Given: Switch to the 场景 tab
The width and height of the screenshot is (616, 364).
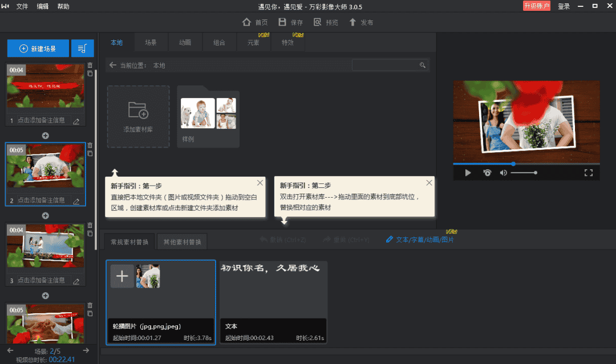Looking at the screenshot, I should pos(151,42).
